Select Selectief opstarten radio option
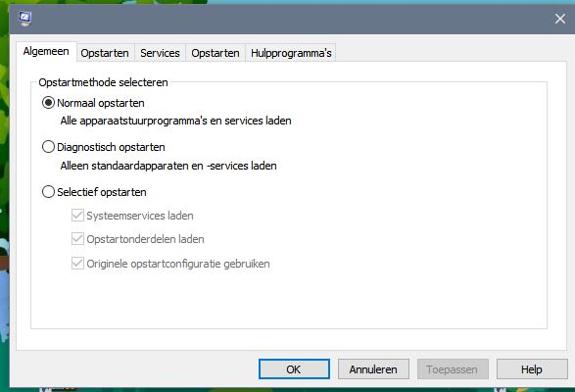Screen dimensions: 575x392 [48, 192]
